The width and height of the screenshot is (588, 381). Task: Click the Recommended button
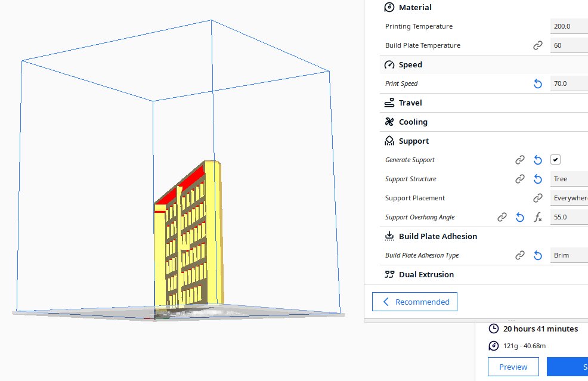[414, 302]
